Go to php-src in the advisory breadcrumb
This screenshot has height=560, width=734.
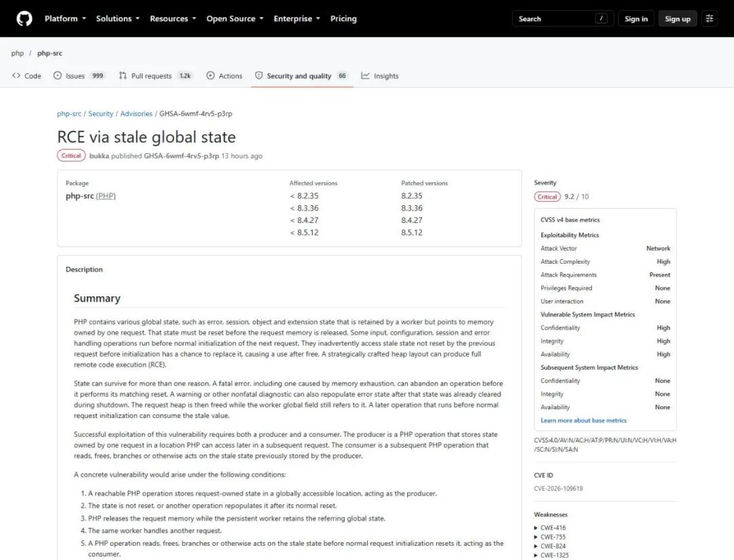(69, 113)
